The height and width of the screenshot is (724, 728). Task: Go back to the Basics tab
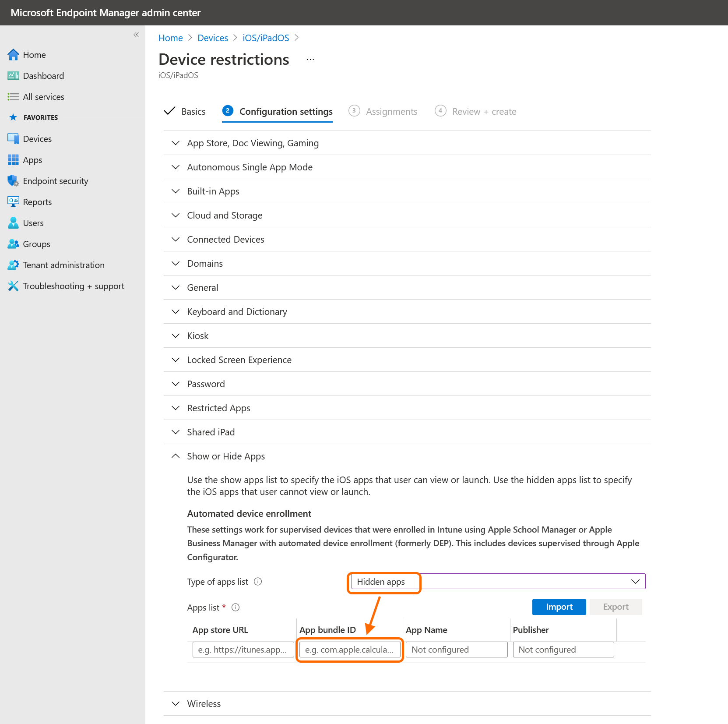click(x=193, y=112)
